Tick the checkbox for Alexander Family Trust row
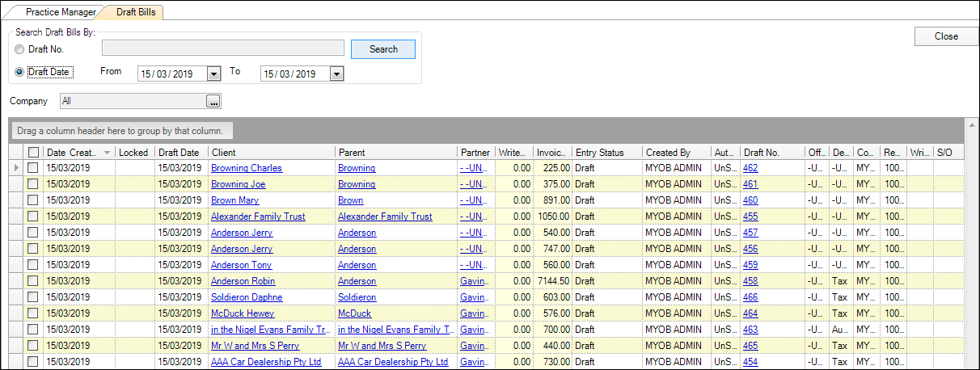Viewport: 980px width, 370px height. pyautogui.click(x=33, y=217)
